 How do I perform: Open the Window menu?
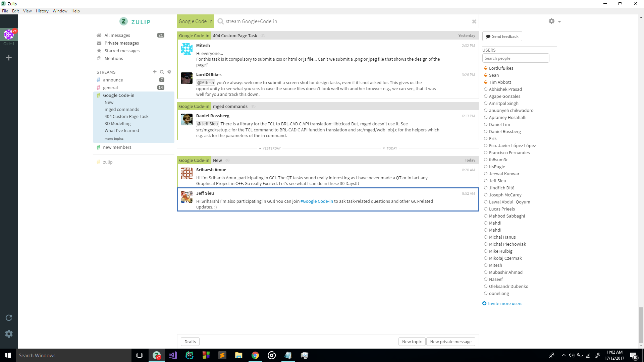[60, 11]
